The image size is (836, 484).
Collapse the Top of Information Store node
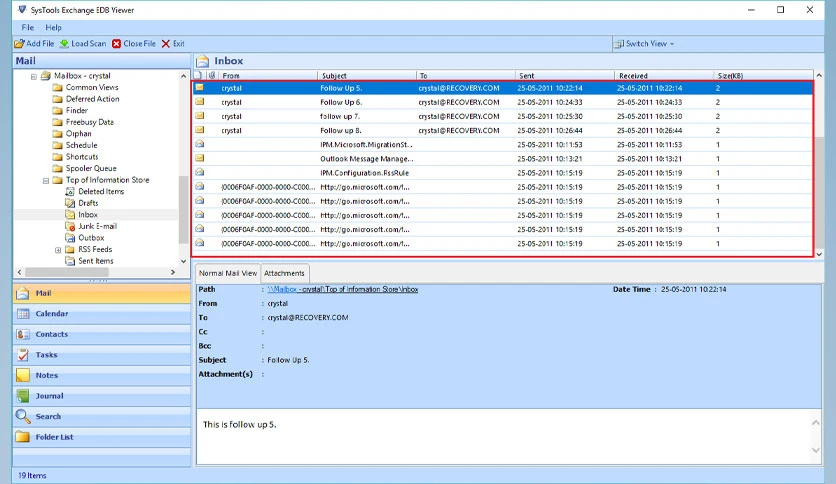pyautogui.click(x=46, y=181)
